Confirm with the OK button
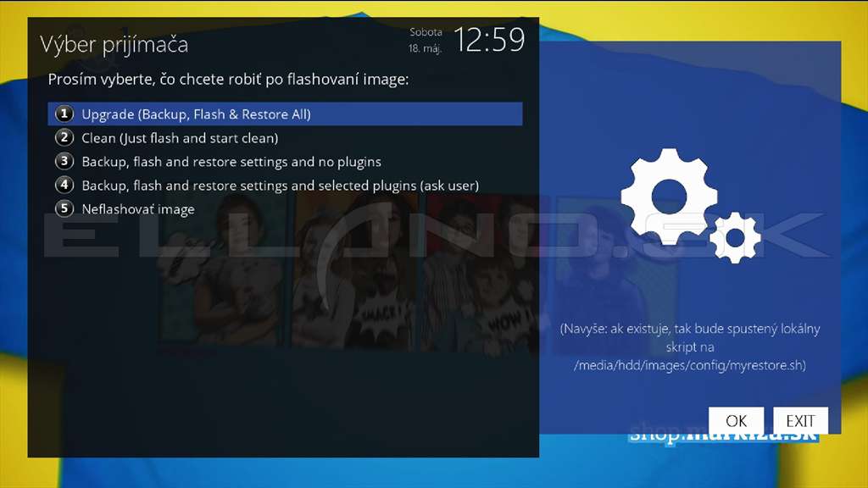 (x=737, y=421)
